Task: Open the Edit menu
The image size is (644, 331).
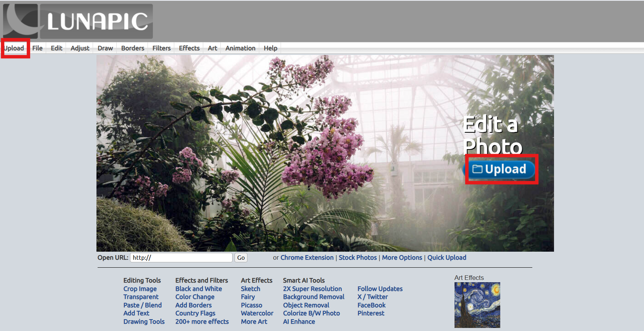Action: [x=56, y=48]
